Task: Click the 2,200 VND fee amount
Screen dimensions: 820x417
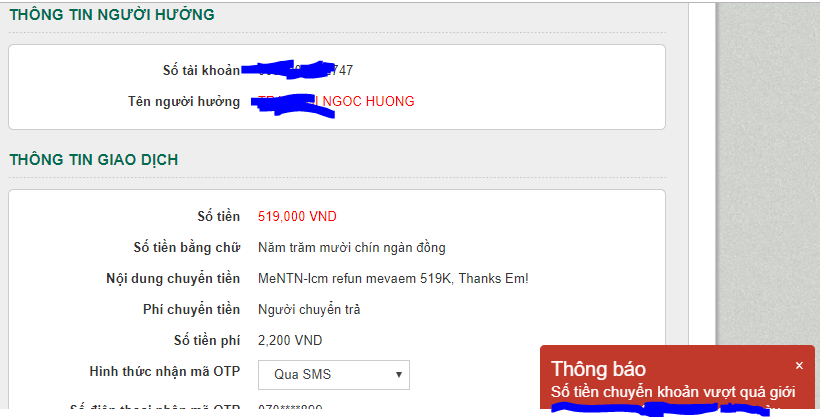Action: click(290, 341)
